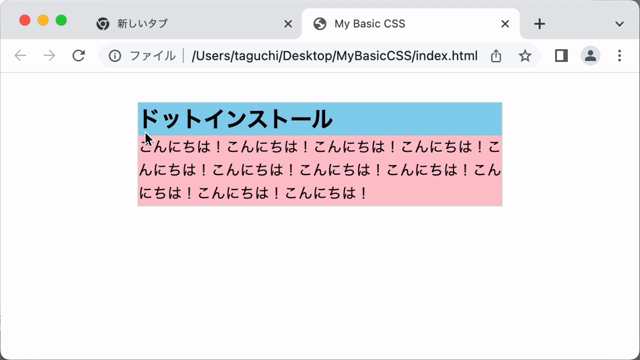
Task: Open the site info icon in address bar
Action: tap(115, 56)
